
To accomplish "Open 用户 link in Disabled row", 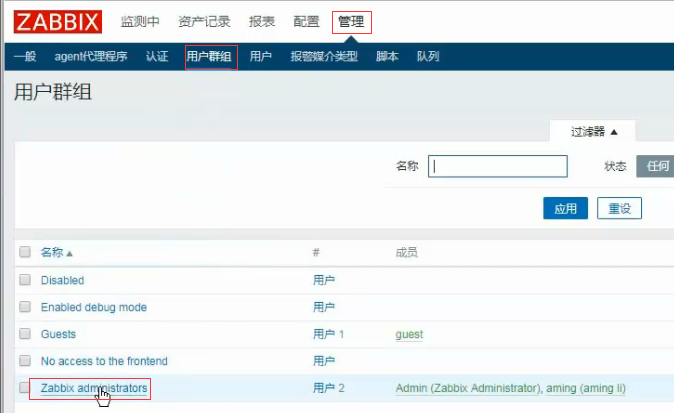I will (324, 280).
